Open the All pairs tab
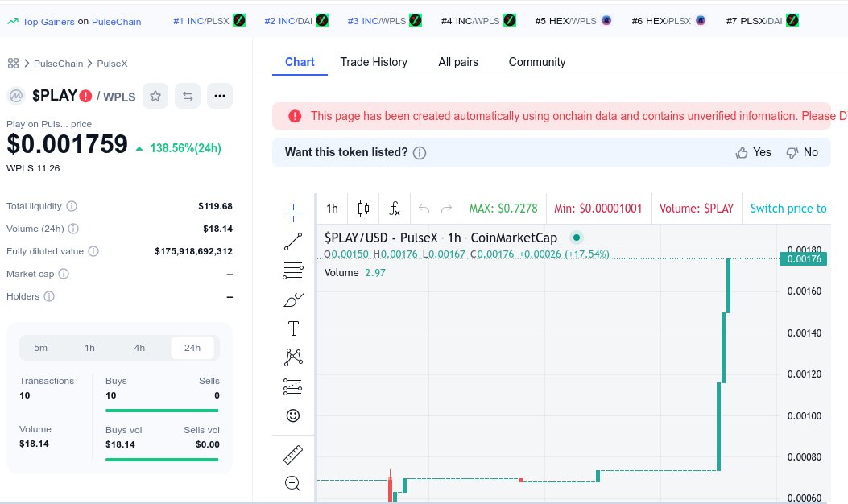 [458, 62]
